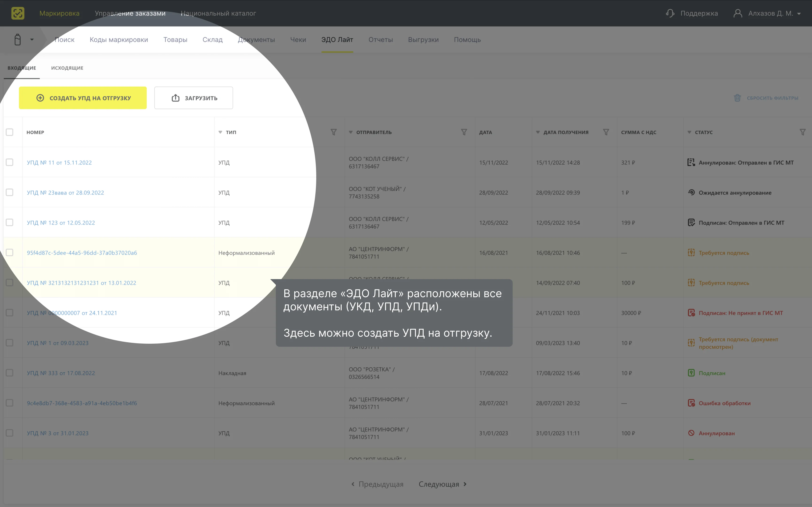The height and width of the screenshot is (507, 812).
Task: Click the Честный знак logo icon
Action: point(18,13)
